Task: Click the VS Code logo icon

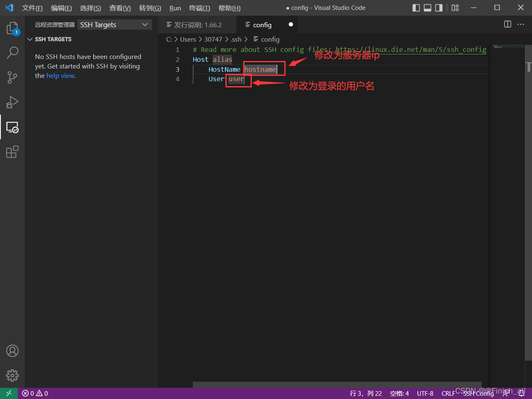Action: (x=9, y=7)
